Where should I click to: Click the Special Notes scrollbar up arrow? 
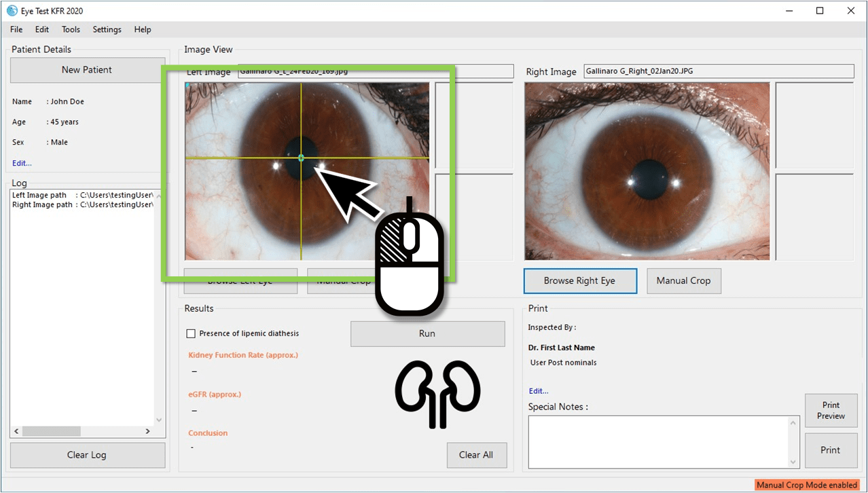(794, 422)
